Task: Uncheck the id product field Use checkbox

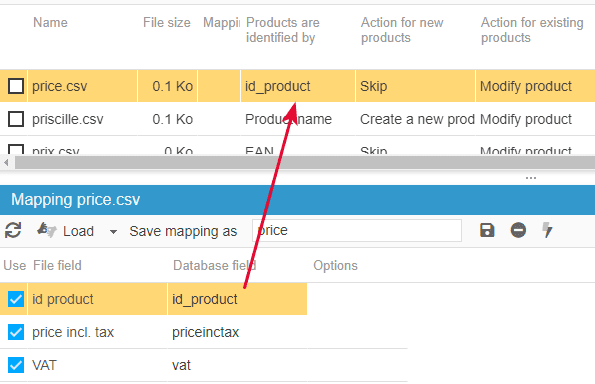Action: pyautogui.click(x=16, y=299)
